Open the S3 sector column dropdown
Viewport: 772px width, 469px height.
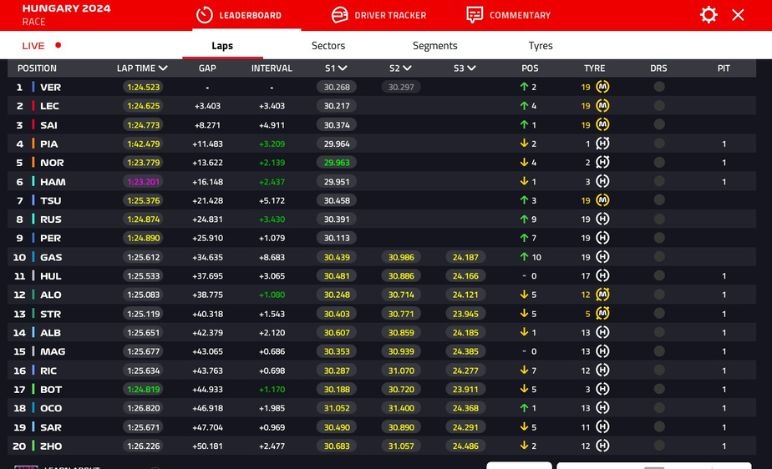[471, 69]
